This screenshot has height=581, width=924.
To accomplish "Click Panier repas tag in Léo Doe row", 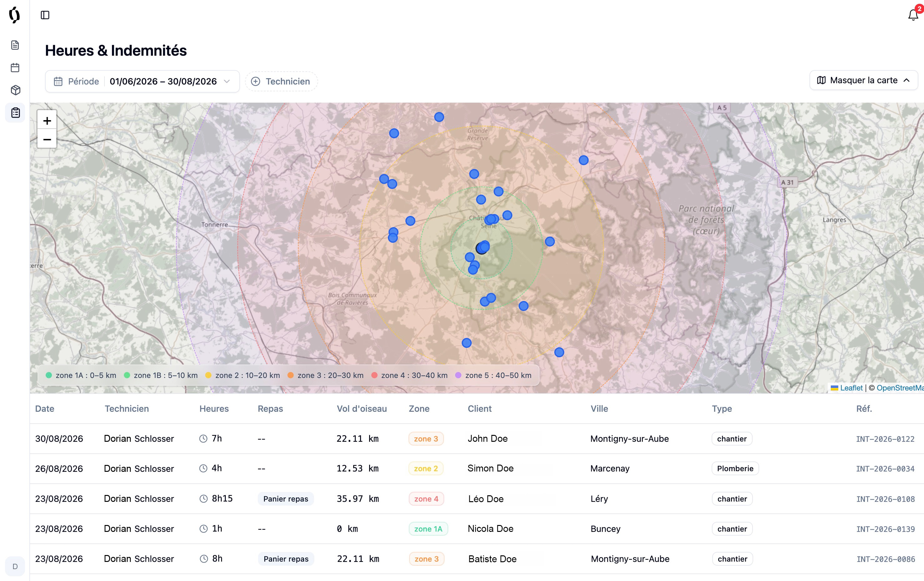I will [x=286, y=499].
